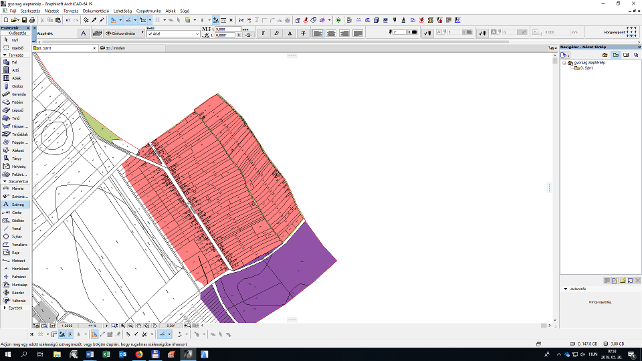Click the Save icon in main toolbar

24,20
